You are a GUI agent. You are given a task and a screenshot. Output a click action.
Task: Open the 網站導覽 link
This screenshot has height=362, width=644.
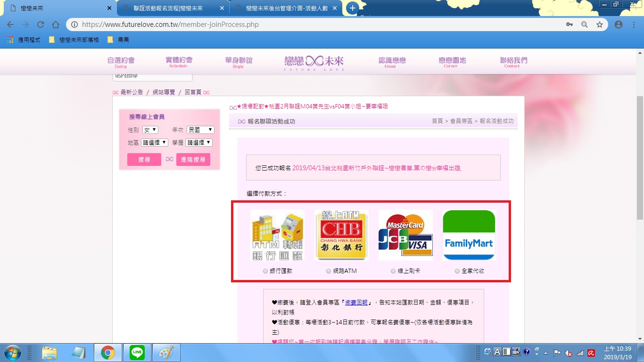pyautogui.click(x=164, y=92)
